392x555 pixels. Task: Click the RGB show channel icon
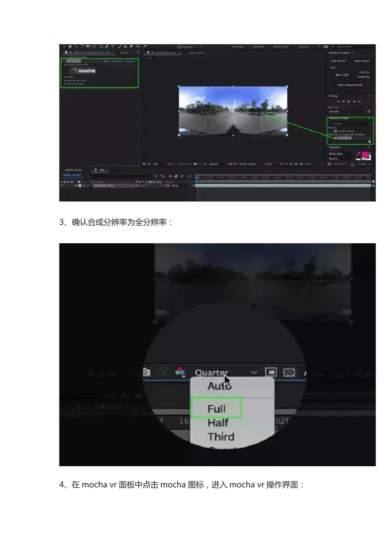point(180,372)
